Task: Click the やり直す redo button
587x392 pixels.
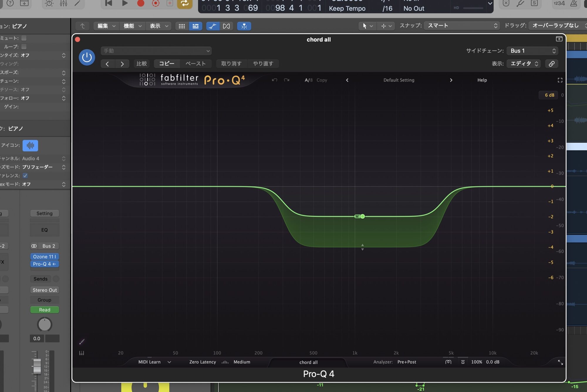Action: click(x=263, y=64)
